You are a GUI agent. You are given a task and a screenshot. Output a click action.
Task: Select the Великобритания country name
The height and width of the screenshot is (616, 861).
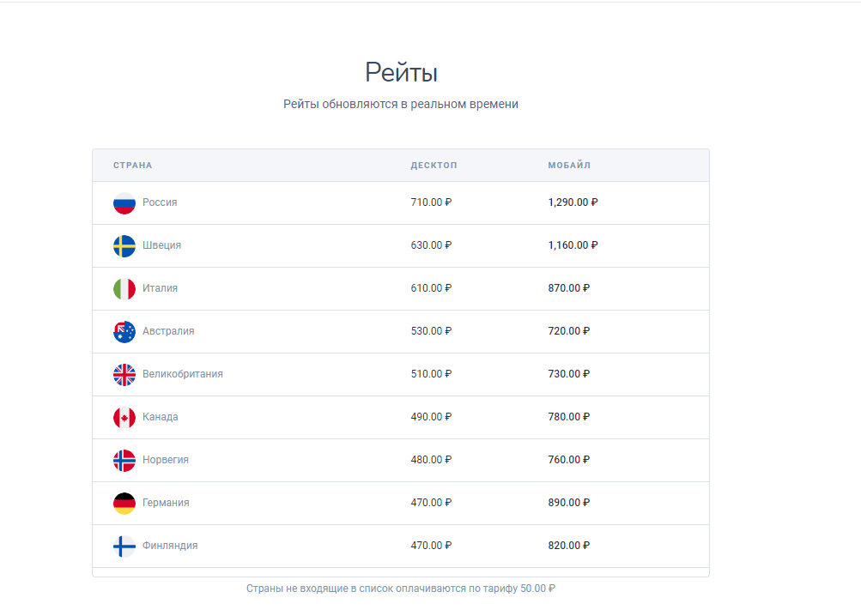(183, 374)
